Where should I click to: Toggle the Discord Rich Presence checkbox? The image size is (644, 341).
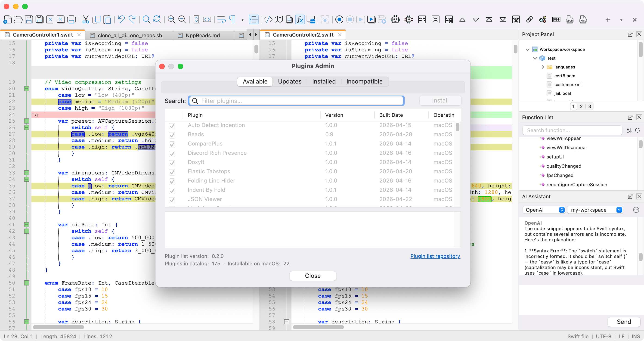172,154
